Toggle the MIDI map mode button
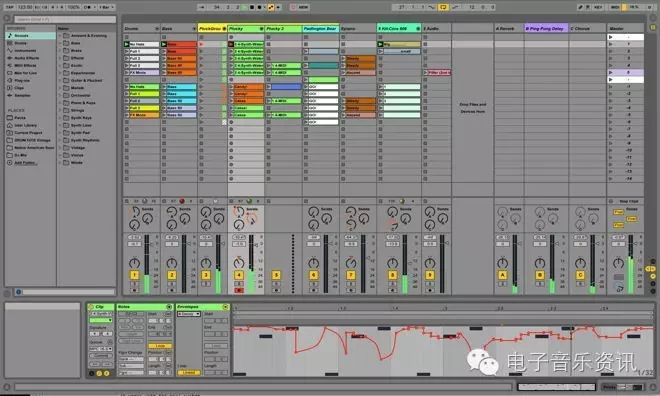The height and width of the screenshot is (396, 660). 615,7
